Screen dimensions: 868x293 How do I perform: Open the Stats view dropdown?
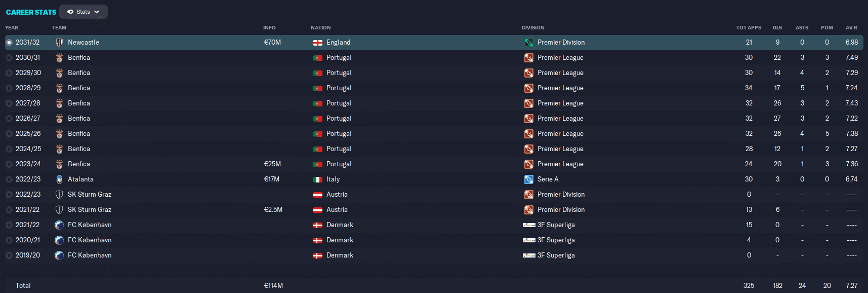(84, 12)
